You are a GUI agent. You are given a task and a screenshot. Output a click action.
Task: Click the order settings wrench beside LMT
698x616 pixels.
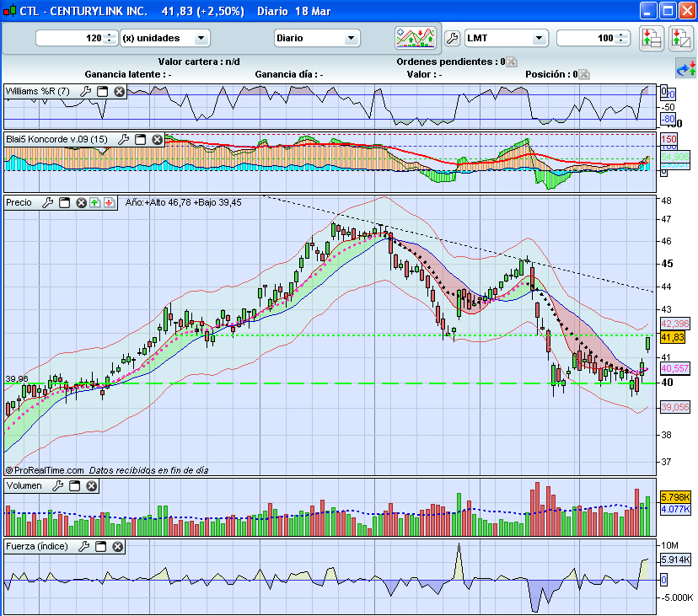click(x=454, y=36)
